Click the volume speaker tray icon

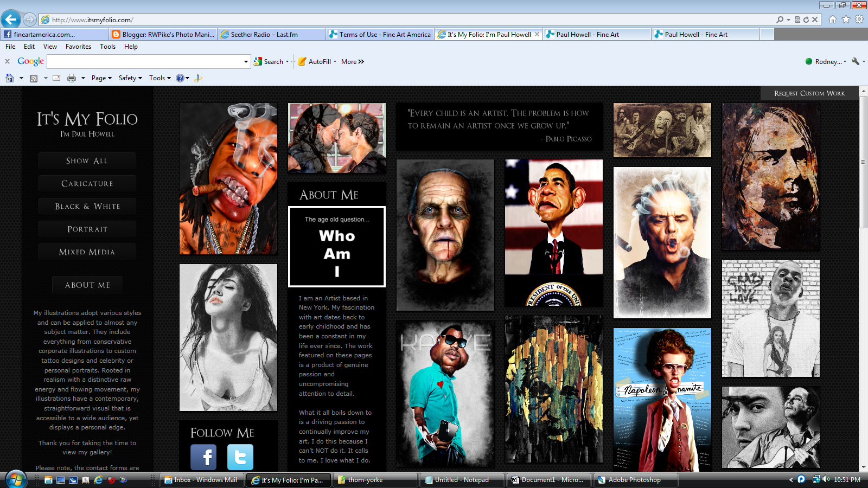[x=826, y=479]
